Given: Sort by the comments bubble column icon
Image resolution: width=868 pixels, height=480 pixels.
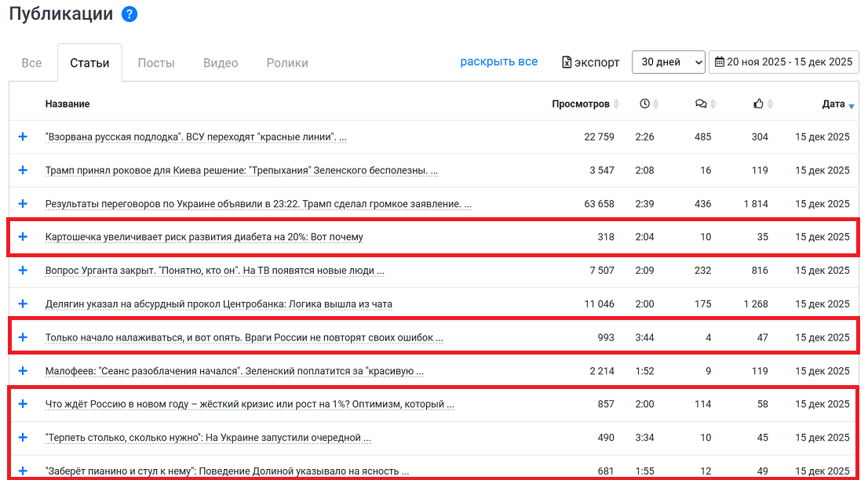Looking at the screenshot, I should (701, 104).
